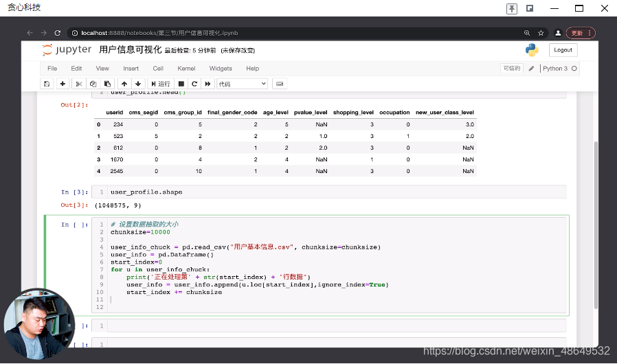
Task: Click the presenter webcam thumbnail
Action: pyautogui.click(x=39, y=324)
